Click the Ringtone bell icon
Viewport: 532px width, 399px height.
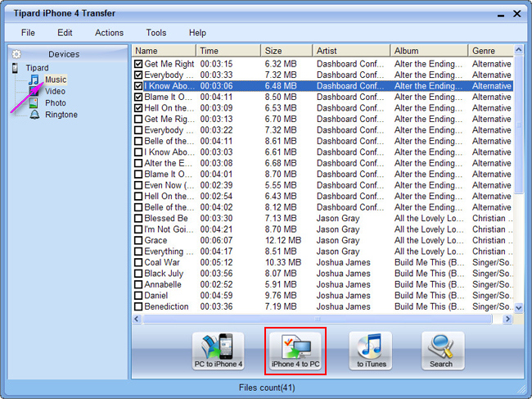click(34, 115)
